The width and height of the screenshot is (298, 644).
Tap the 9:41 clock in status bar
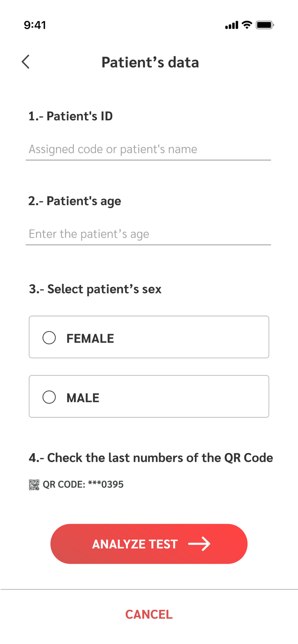tap(35, 25)
